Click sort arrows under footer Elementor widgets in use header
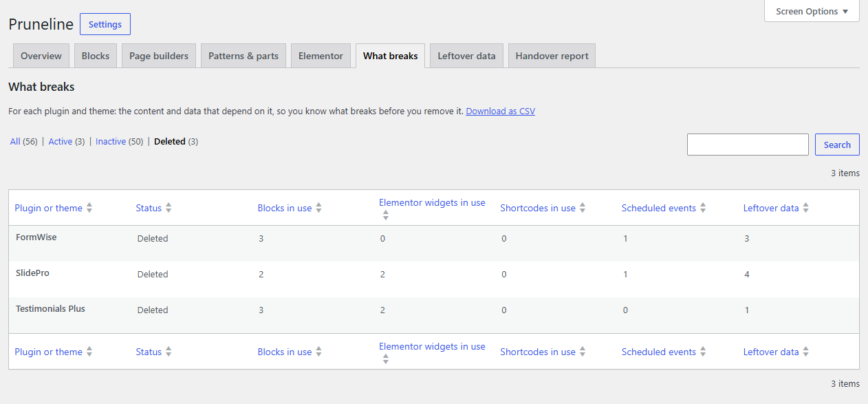The height and width of the screenshot is (404, 868). point(386,359)
